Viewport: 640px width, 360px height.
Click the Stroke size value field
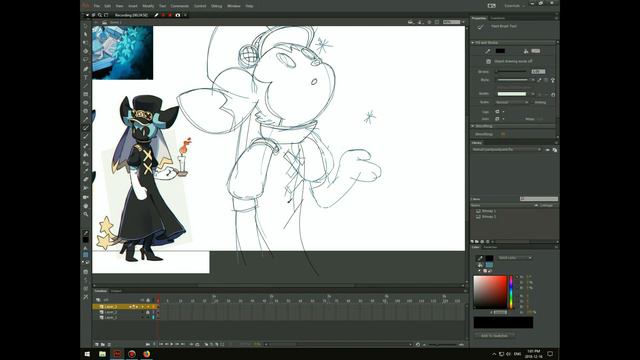click(x=538, y=71)
